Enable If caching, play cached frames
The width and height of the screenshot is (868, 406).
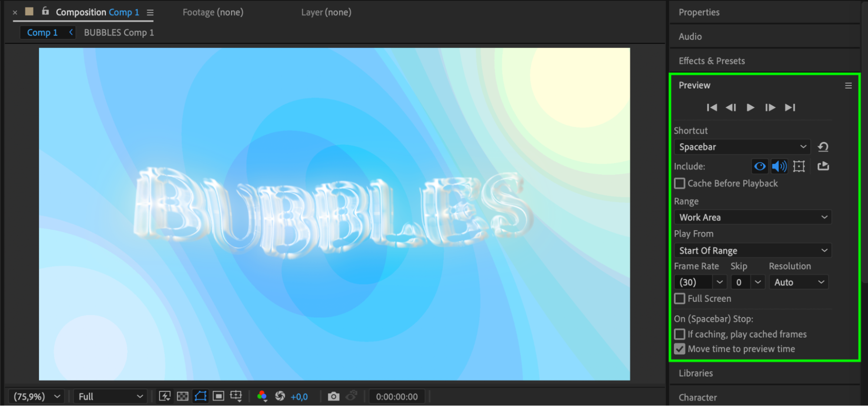click(x=680, y=334)
